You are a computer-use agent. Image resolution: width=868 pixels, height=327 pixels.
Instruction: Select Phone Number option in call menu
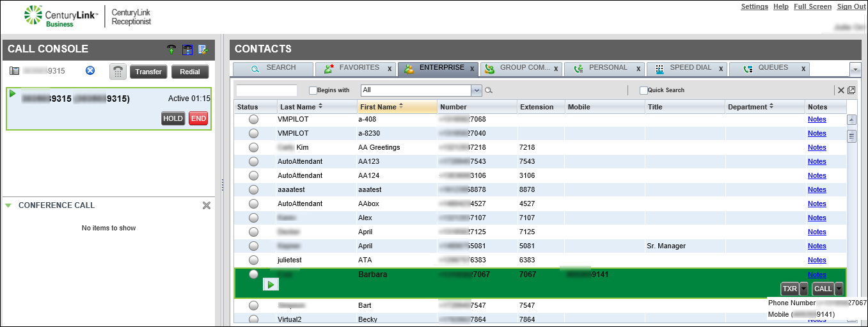(817, 303)
